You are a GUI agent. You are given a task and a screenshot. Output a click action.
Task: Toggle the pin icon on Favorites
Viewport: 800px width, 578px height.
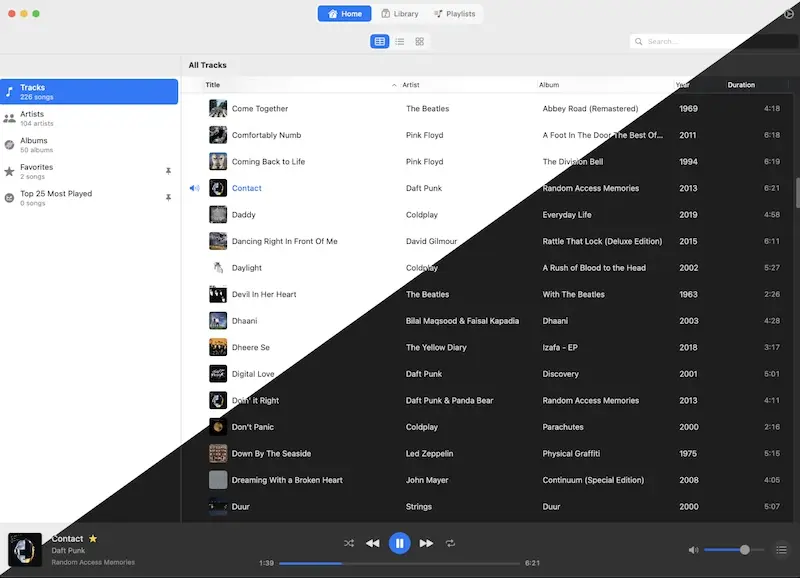click(x=168, y=171)
